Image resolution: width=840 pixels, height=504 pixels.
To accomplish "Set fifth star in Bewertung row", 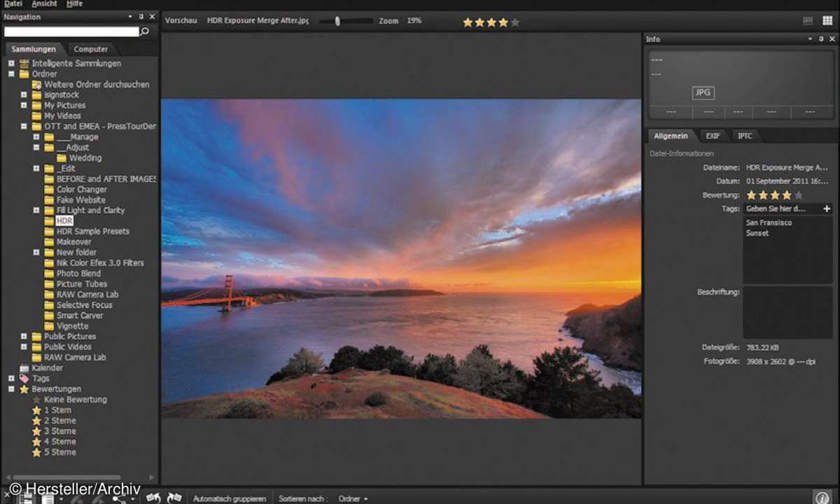I will point(799,195).
